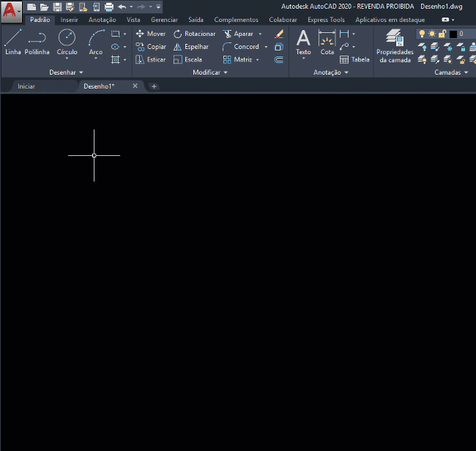Screen dimensions: 476x451
Task: Select the ellipse draw tool icon
Action: click(116, 47)
